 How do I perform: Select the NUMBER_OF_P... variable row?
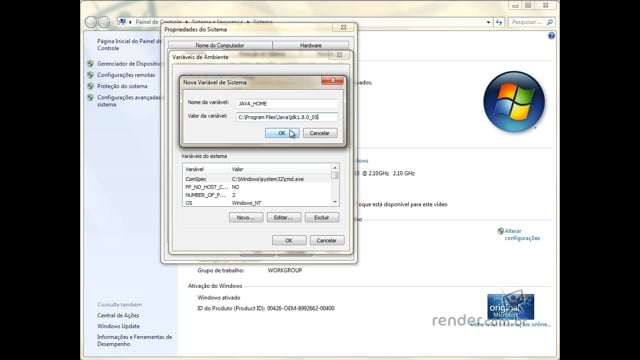coord(257,195)
